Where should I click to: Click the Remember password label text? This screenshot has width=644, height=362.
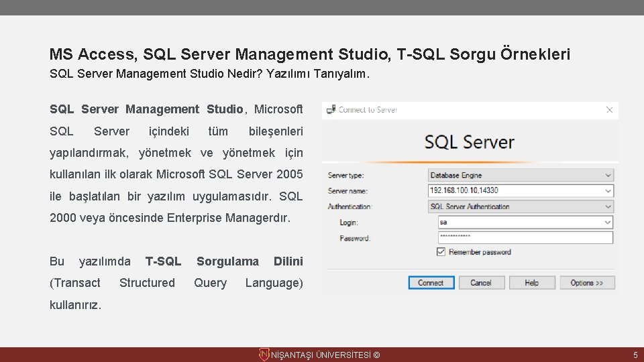tap(480, 252)
